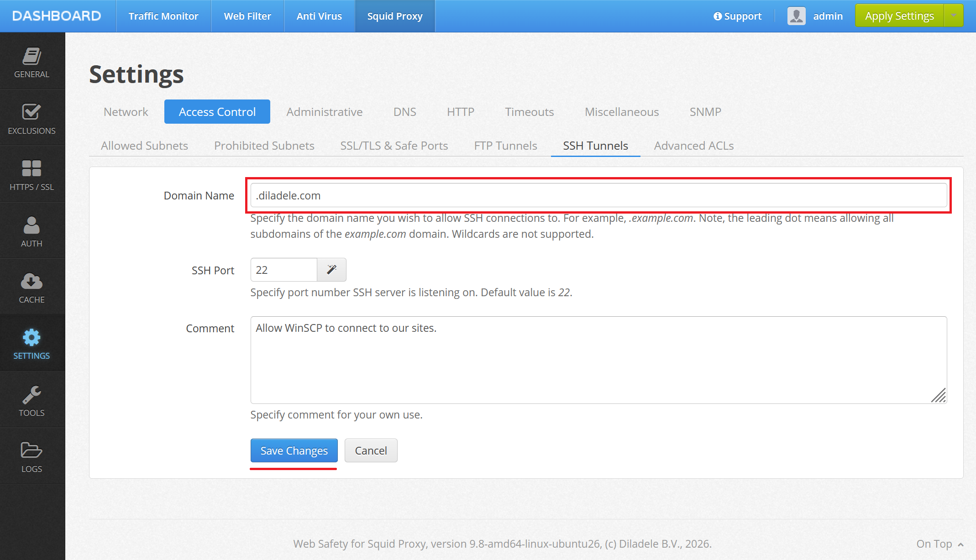Expand the Apply Settings dropdown arrow
The width and height of the screenshot is (976, 560).
point(954,16)
